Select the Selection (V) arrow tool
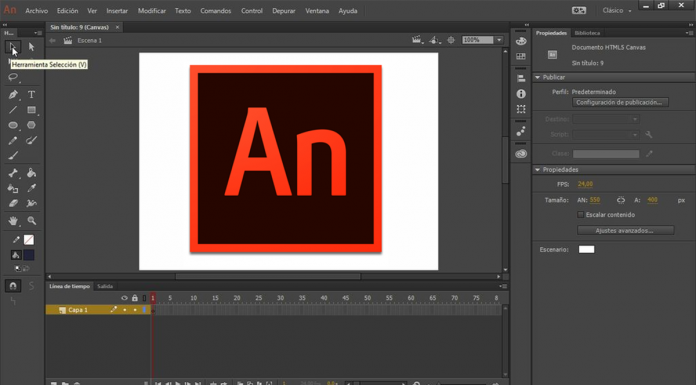The image size is (696, 385). [x=12, y=46]
